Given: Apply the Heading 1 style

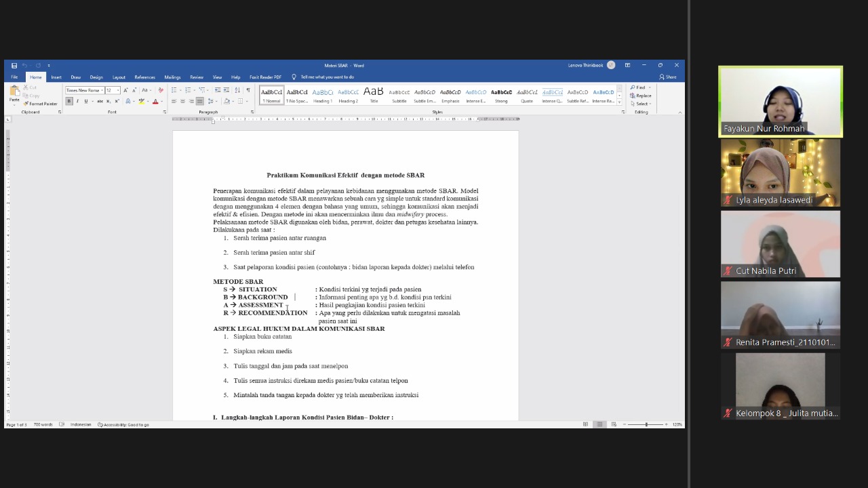Looking at the screenshot, I should (323, 95).
